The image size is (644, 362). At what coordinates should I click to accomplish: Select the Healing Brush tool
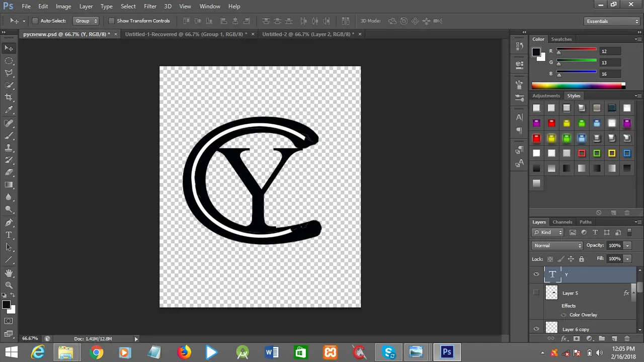pyautogui.click(x=9, y=123)
